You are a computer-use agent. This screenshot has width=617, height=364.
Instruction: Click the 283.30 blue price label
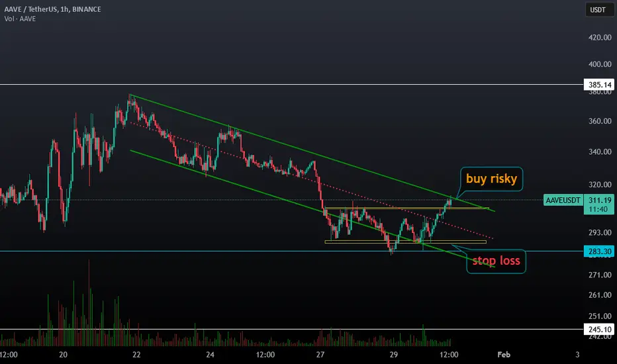[599, 251]
